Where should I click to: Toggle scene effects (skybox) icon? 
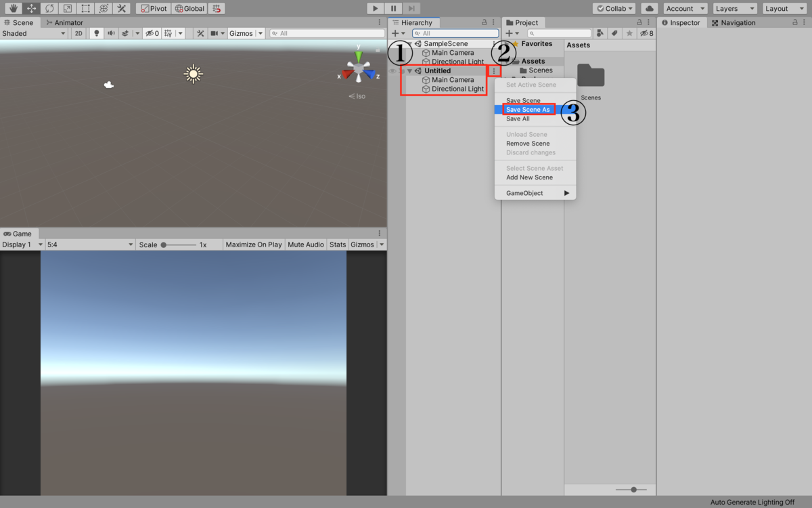(x=125, y=33)
